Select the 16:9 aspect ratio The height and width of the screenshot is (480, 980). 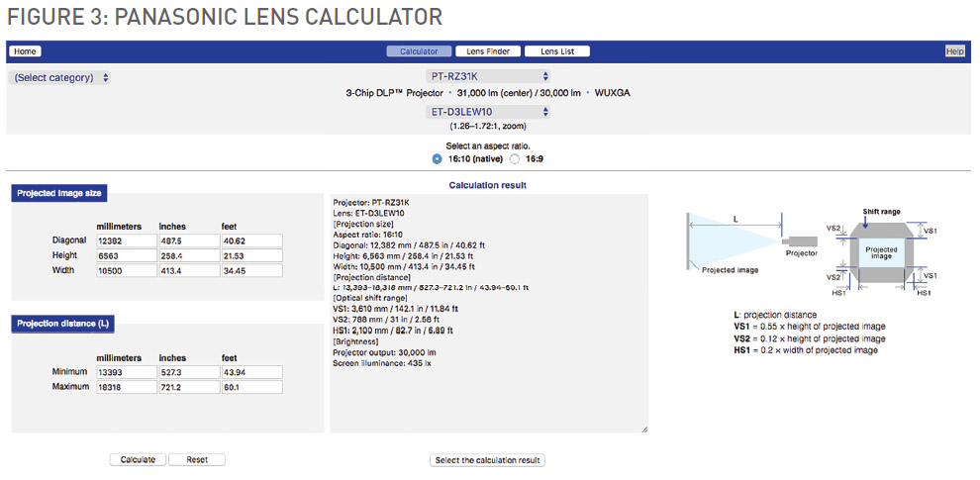(515, 158)
